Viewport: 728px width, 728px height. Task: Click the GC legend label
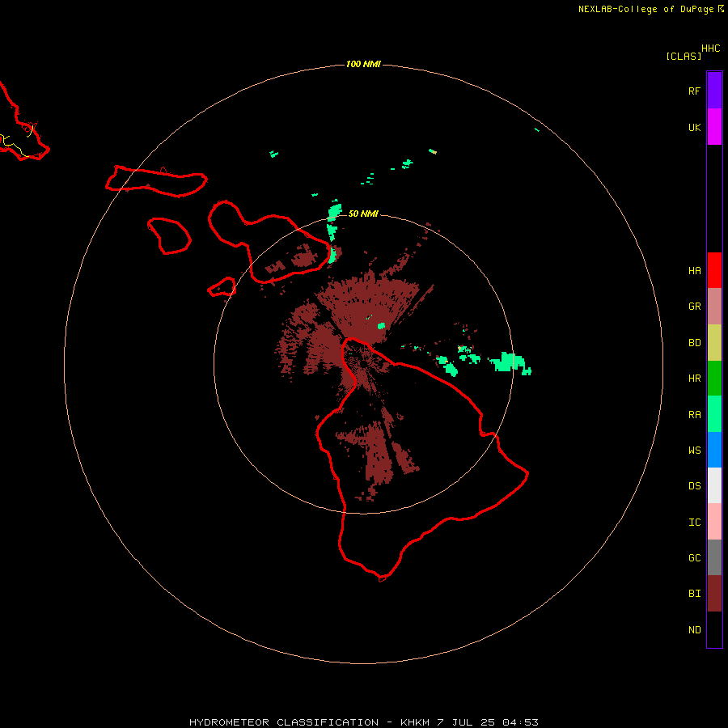[694, 557]
